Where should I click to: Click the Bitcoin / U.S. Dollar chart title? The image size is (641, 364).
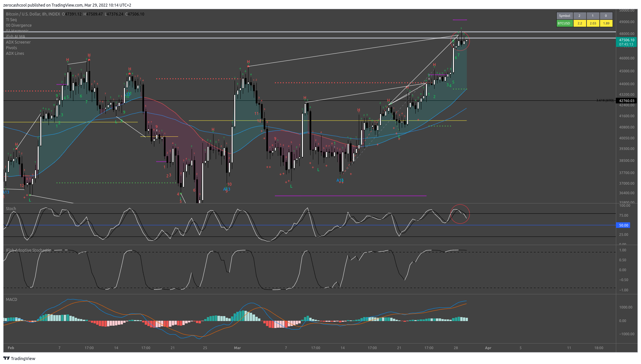coord(33,14)
